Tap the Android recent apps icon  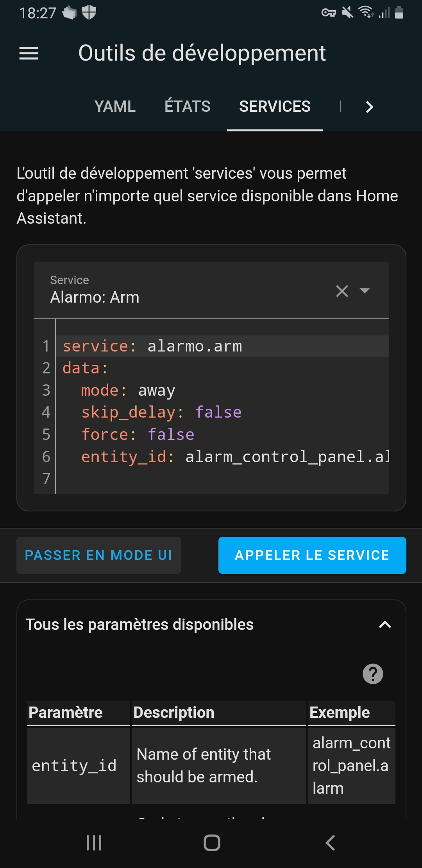94,843
